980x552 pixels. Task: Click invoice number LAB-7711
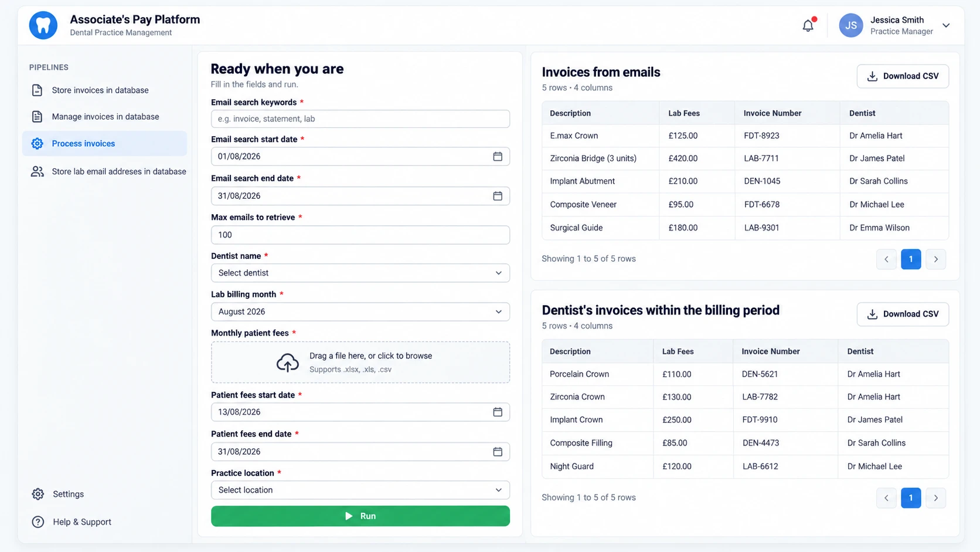(761, 158)
